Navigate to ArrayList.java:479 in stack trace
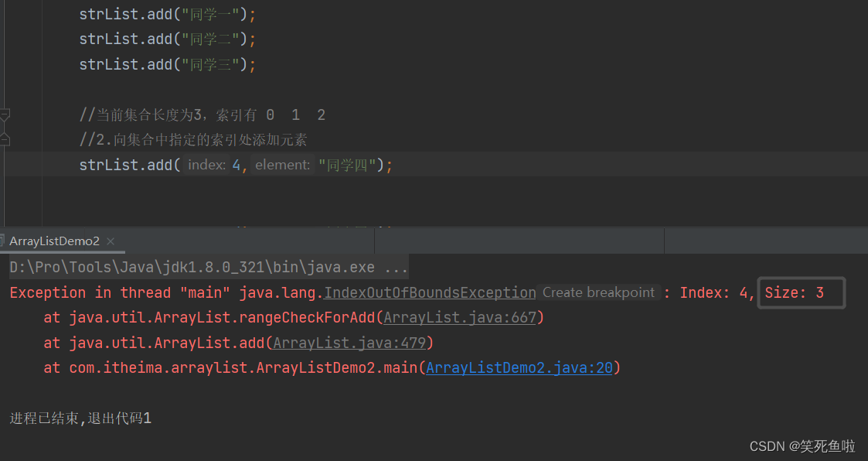The width and height of the screenshot is (868, 461). [x=348, y=343]
